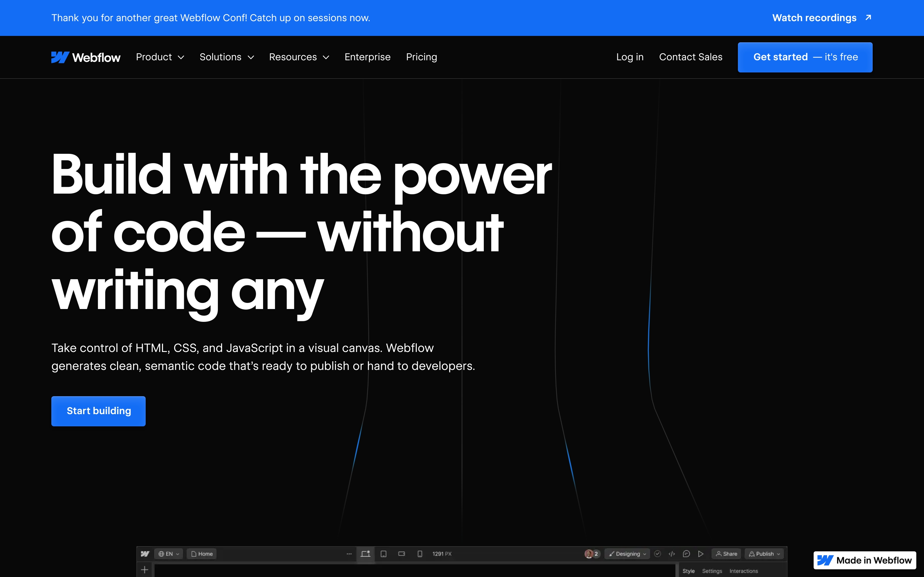Expand the Solutions dropdown

click(227, 57)
